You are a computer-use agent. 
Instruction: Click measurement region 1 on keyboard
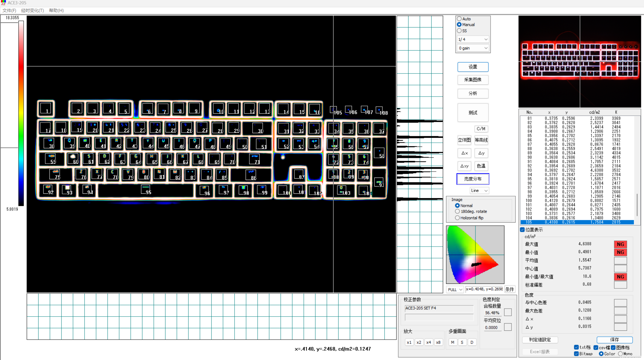coord(46,108)
